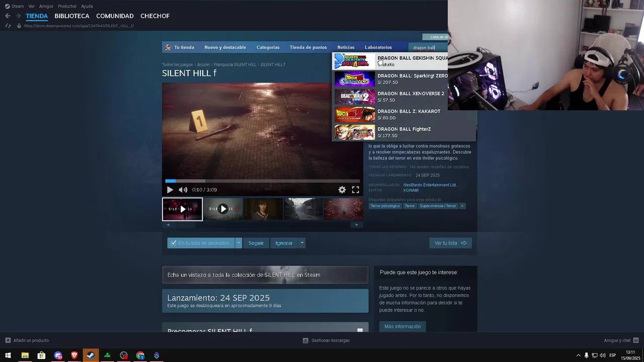The image size is (644, 362).
Task: Go forward with Steam forward arrow
Action: [x=19, y=16]
